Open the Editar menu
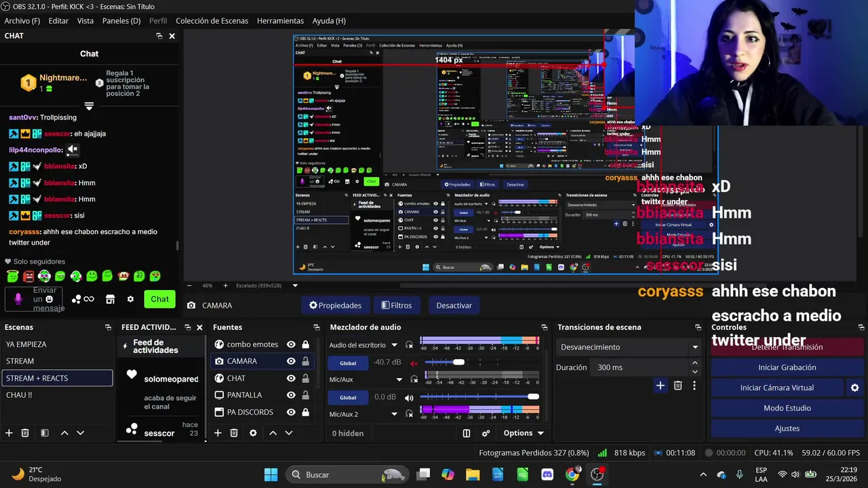This screenshot has height=488, width=868. [x=58, y=21]
